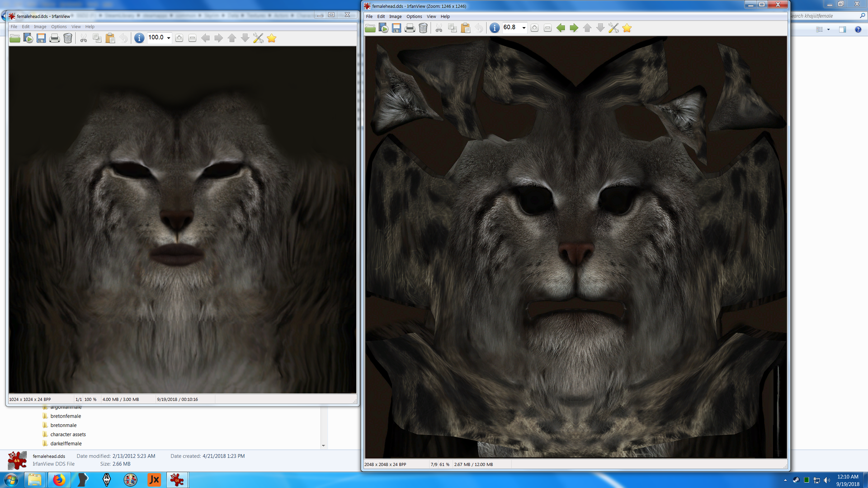Expand zoom dropdown showing 60.8 in right IrfanView
The image size is (868, 488).
tap(524, 28)
